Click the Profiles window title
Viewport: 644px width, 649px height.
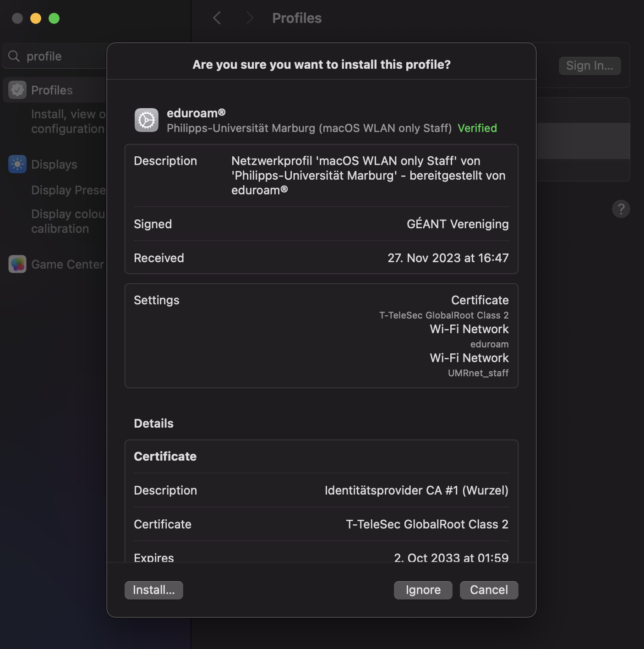tap(297, 18)
